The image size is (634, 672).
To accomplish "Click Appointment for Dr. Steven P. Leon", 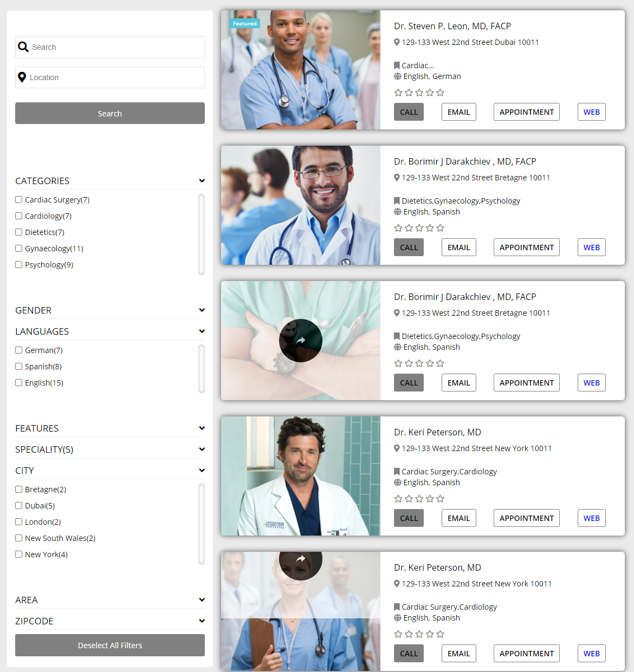I will pyautogui.click(x=526, y=112).
